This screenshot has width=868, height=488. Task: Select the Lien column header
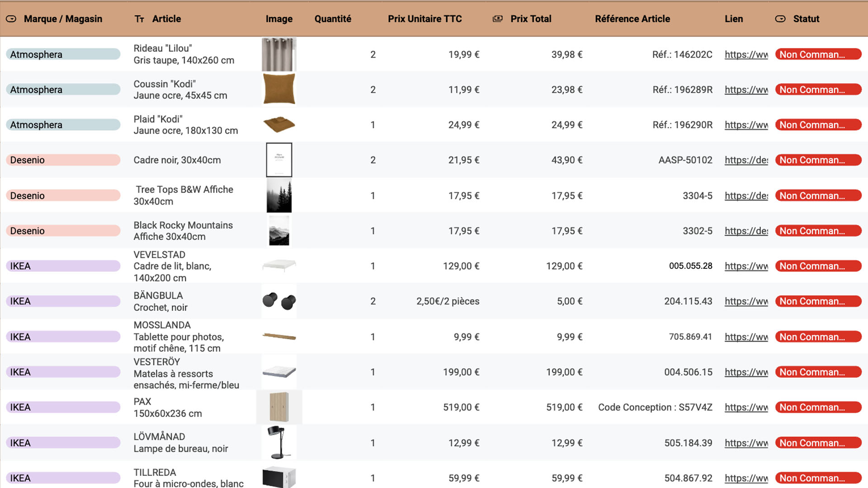[x=734, y=19]
